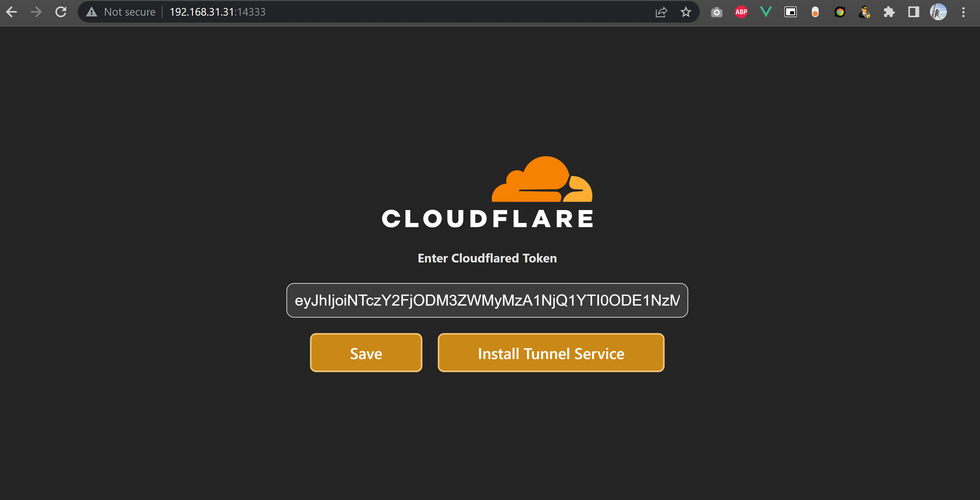
Task: Open the Adblock Plus extension
Action: click(741, 12)
